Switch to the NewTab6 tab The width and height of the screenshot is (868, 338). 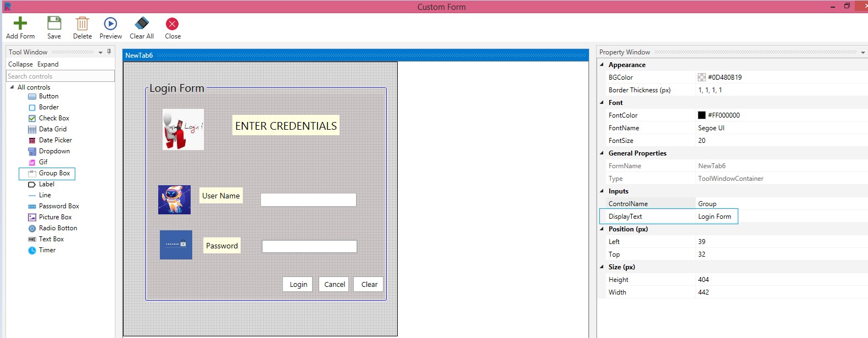coord(139,56)
